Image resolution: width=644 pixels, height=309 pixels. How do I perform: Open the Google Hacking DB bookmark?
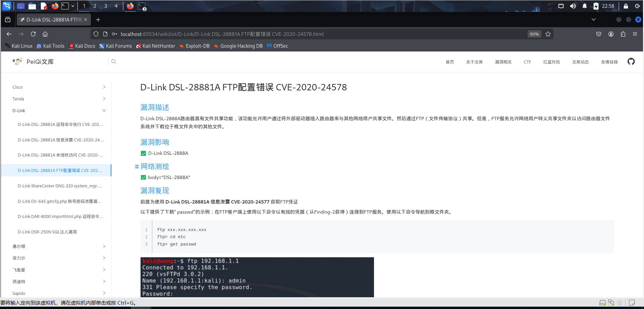point(238,46)
